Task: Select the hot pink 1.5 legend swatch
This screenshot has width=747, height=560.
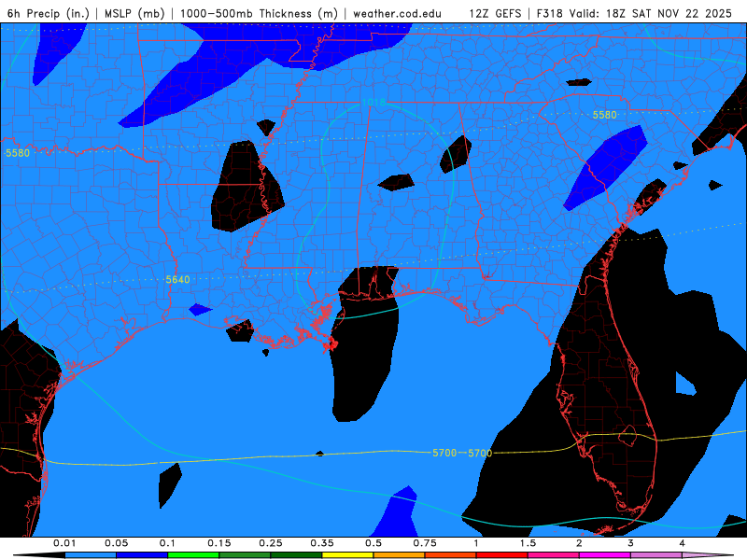Action: tap(554, 555)
